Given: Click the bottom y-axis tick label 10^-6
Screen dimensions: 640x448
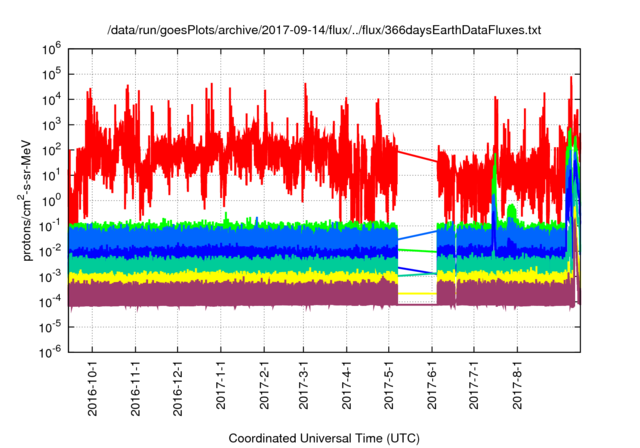Looking at the screenshot, I should [49, 352].
